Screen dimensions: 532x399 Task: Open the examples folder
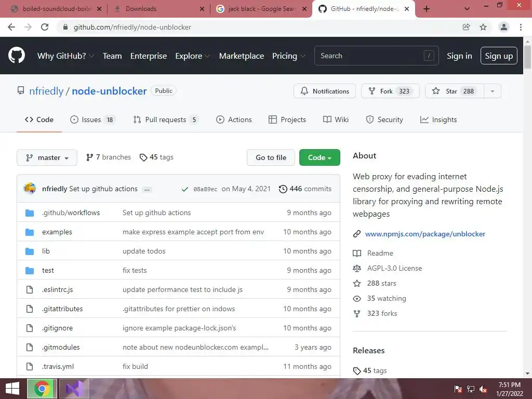pyautogui.click(x=57, y=232)
